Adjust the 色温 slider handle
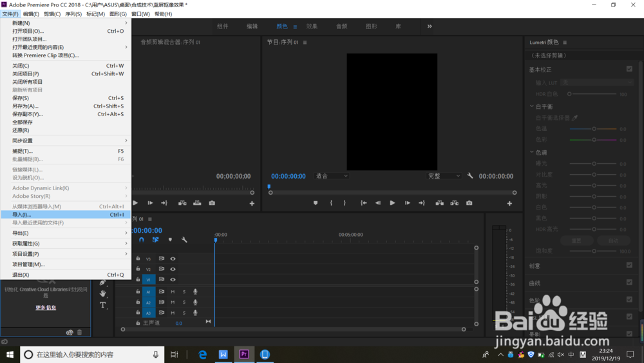Image resolution: width=644 pixels, height=363 pixels. (x=594, y=129)
